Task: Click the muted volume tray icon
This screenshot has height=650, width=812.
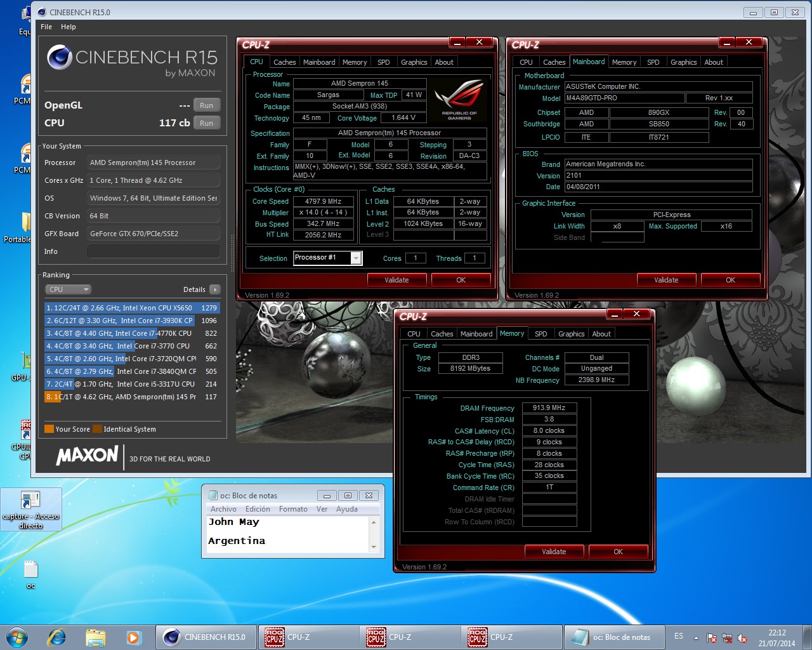Action: click(x=742, y=638)
